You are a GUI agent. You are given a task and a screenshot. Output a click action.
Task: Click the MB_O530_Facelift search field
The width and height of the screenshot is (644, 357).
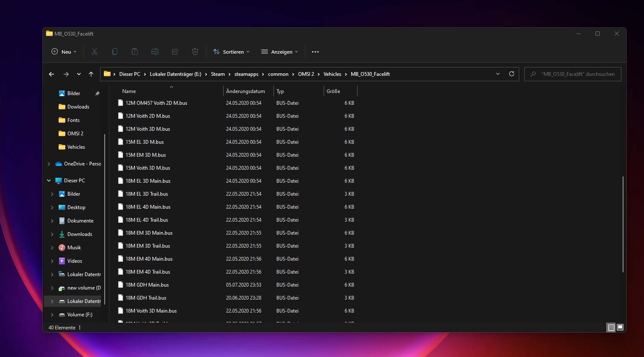(x=572, y=74)
